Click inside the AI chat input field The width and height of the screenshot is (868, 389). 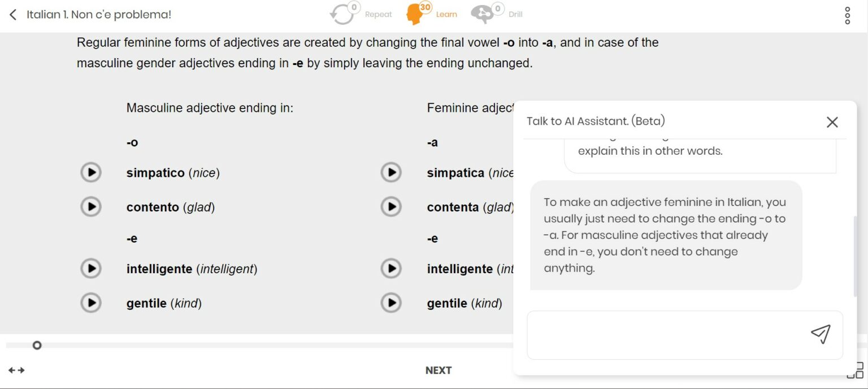click(x=667, y=334)
